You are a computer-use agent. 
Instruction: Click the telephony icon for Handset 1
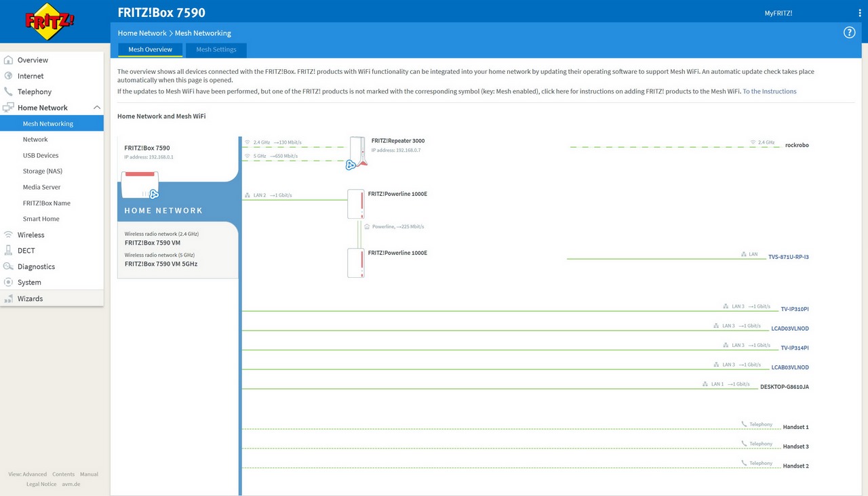pyautogui.click(x=744, y=424)
